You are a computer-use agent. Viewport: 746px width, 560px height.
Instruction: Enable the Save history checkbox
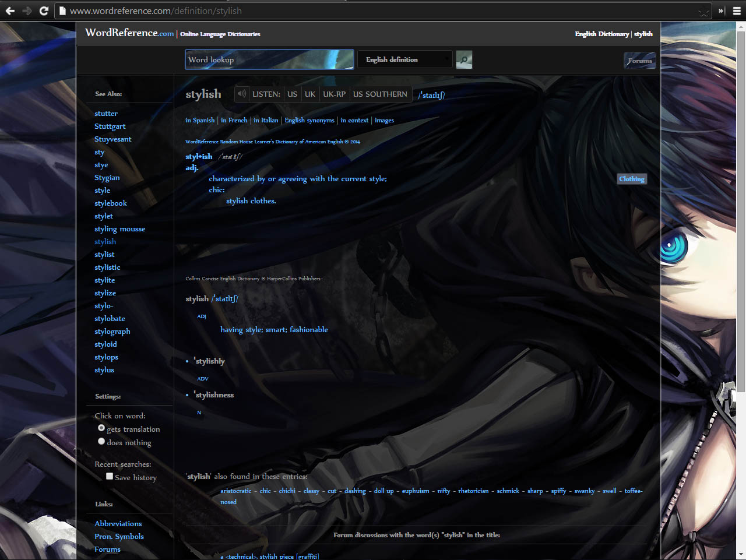click(110, 477)
